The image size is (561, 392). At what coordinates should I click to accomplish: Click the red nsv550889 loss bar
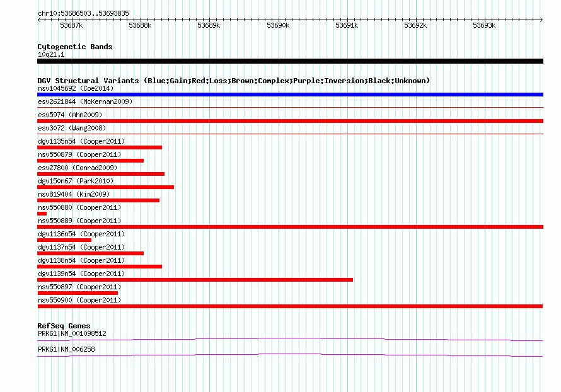click(290, 227)
